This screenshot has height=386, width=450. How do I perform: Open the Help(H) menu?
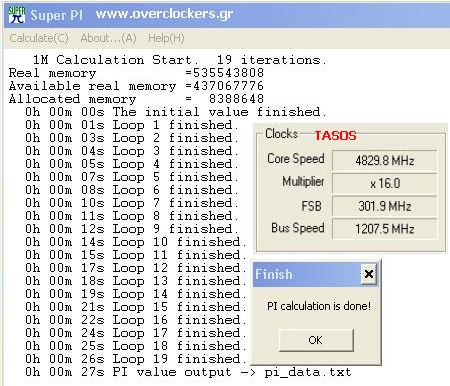coord(166,38)
